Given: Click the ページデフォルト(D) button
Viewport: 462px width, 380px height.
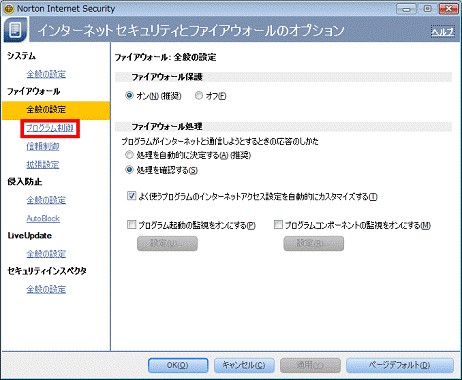Looking at the screenshot, I should pos(400,365).
